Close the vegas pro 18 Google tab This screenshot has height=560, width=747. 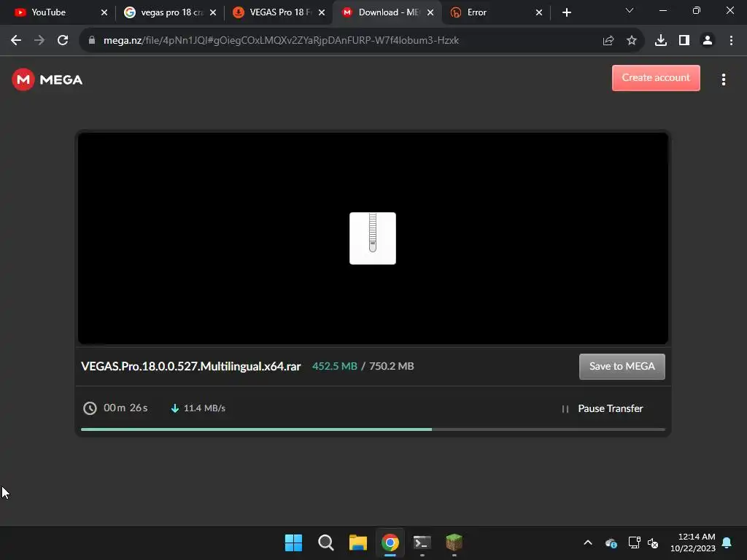[213, 12]
